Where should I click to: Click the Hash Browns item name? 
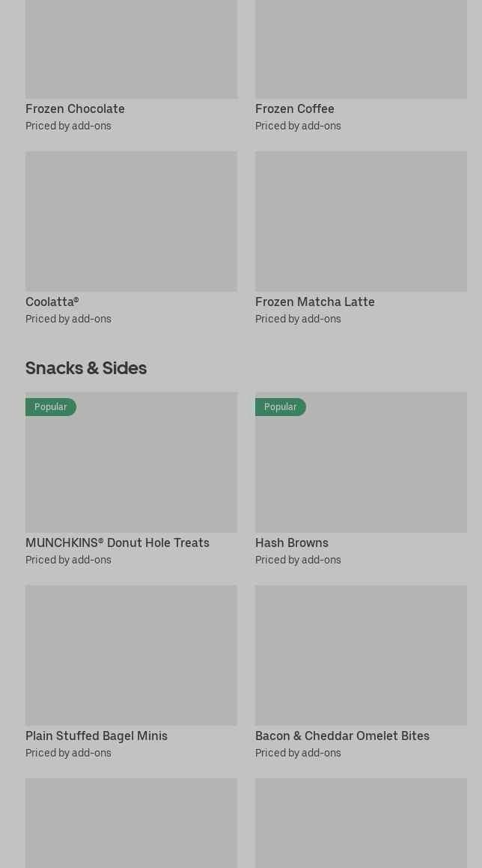pos(291,543)
